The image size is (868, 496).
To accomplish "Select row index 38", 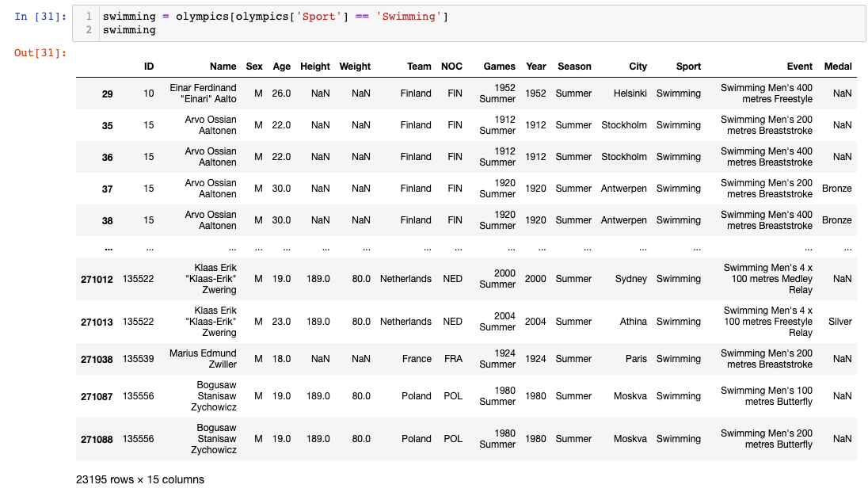I will (108, 220).
